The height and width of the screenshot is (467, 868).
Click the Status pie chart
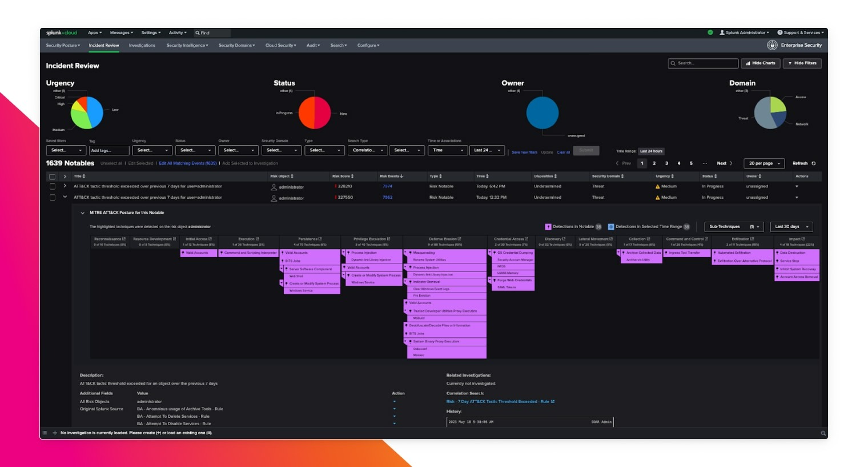point(315,113)
